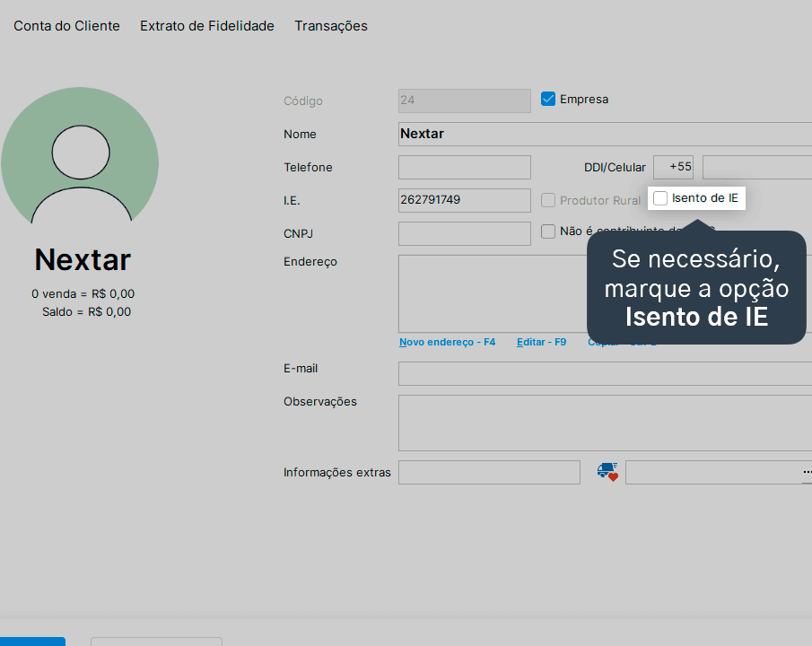Check the Não é contribuinte checkbox
Viewport: 812px width, 646px height.
548,231
